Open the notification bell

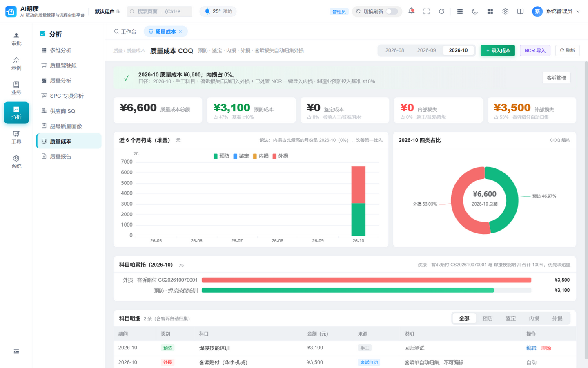pyautogui.click(x=412, y=11)
